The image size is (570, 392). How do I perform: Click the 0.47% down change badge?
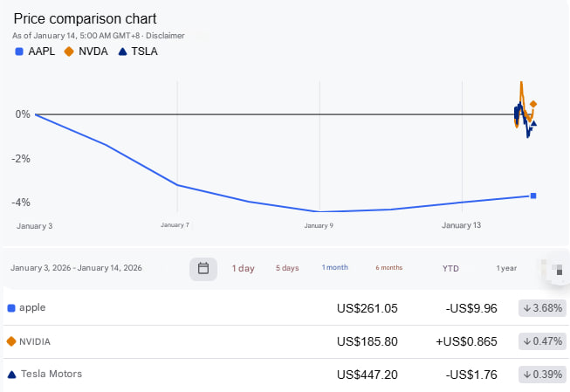pos(542,341)
